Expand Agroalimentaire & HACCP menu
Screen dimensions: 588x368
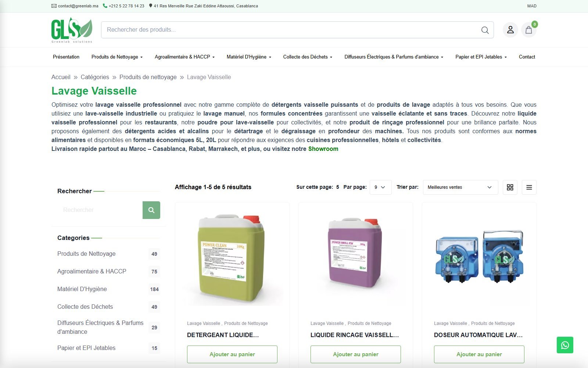(184, 57)
